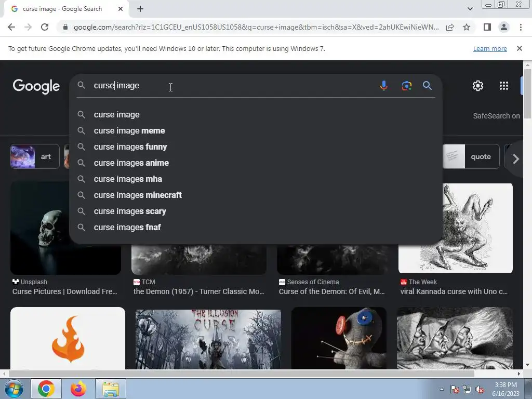Open Google quick settings gear
This screenshot has width=532, height=399.
pos(478,86)
